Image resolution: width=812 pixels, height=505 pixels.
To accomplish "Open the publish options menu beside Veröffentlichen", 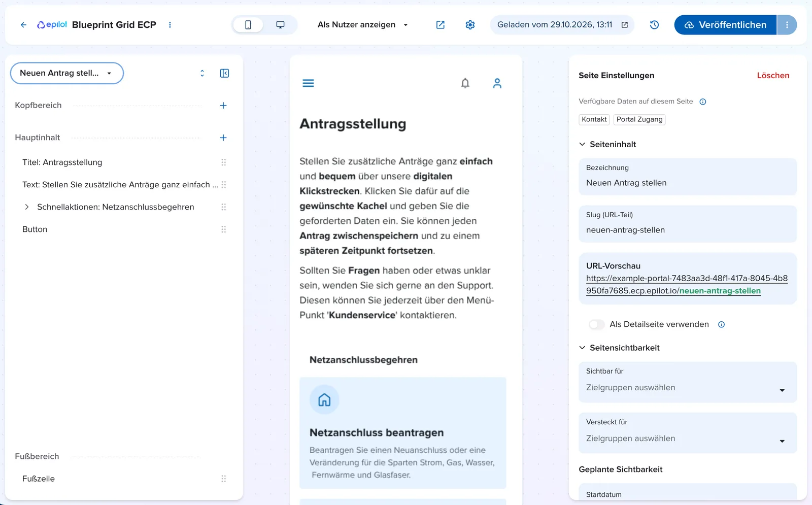I will [787, 25].
